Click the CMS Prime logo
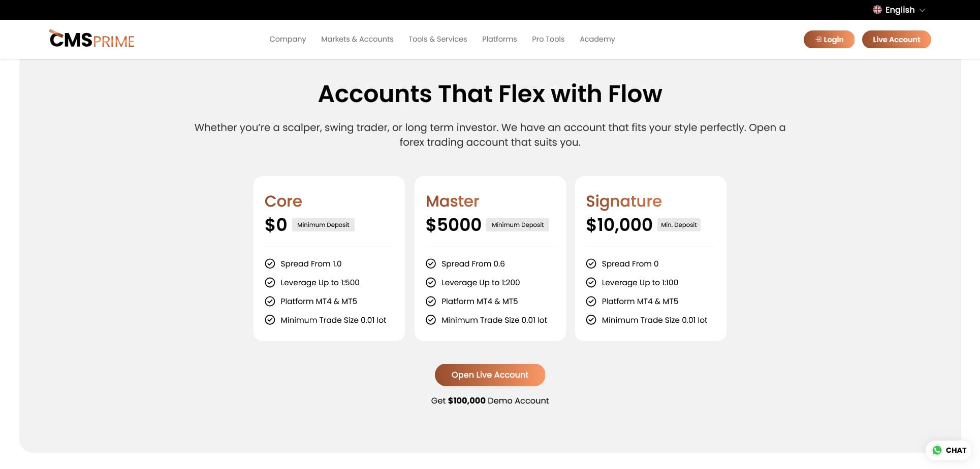This screenshot has width=980, height=469. pos(92,39)
